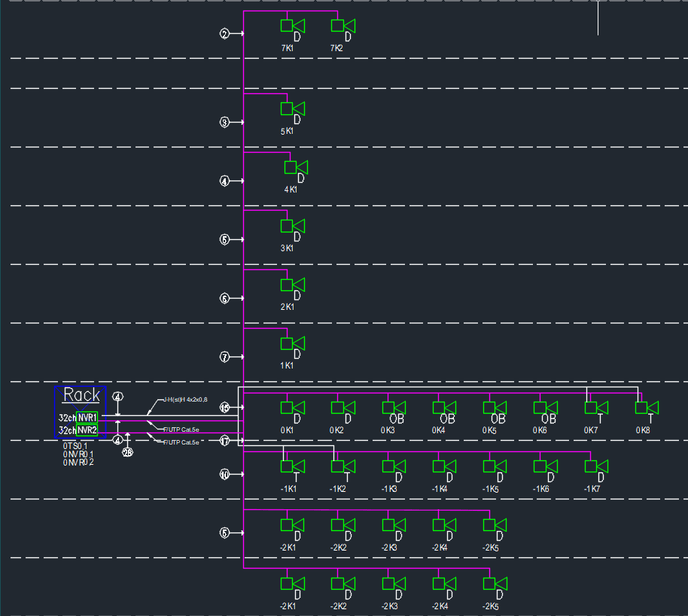Select the 0K8 camera marked T
The height and width of the screenshot is (616, 688).
[x=646, y=408]
